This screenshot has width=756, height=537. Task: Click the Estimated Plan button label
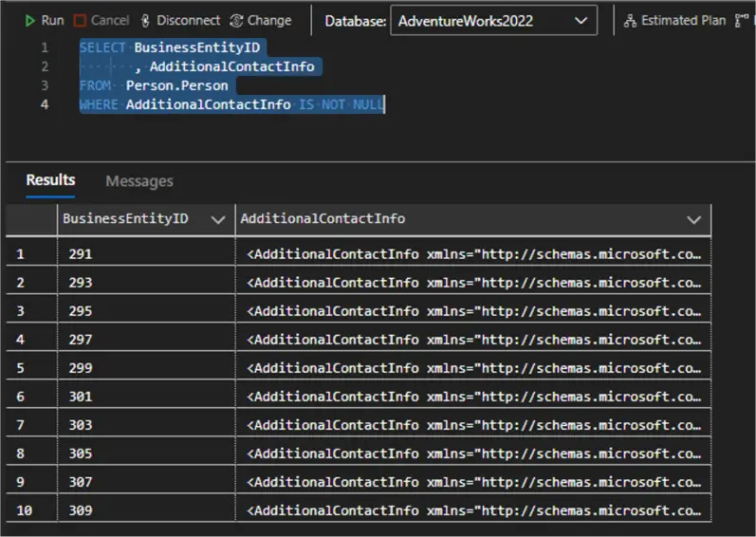(x=683, y=20)
